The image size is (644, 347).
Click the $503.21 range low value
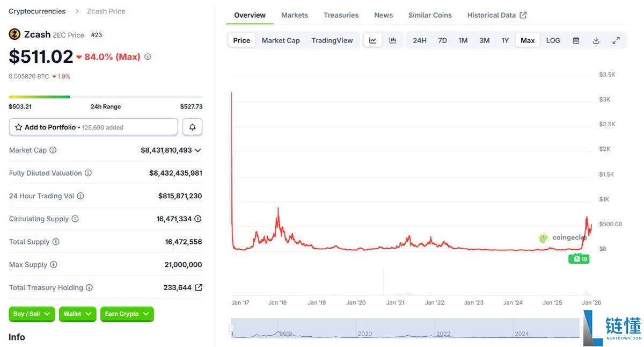[20, 106]
